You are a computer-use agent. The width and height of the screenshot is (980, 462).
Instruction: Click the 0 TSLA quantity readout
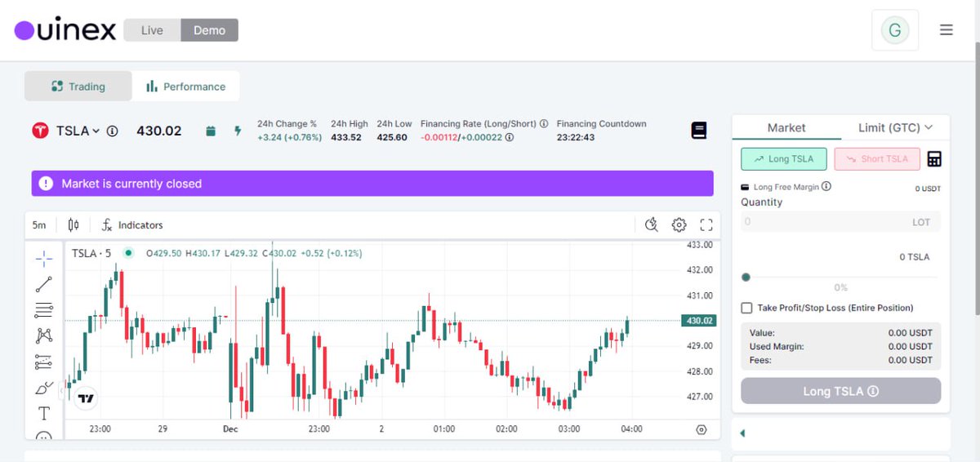(x=915, y=257)
